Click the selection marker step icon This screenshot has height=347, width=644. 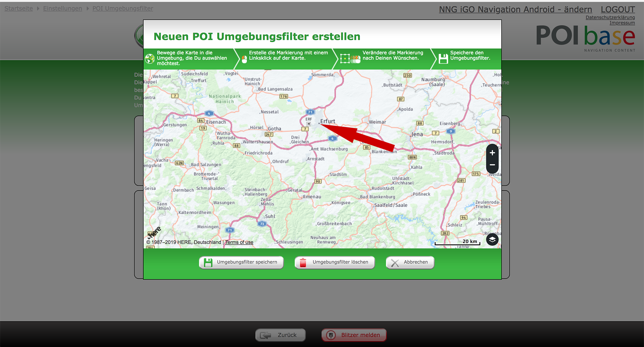345,59
